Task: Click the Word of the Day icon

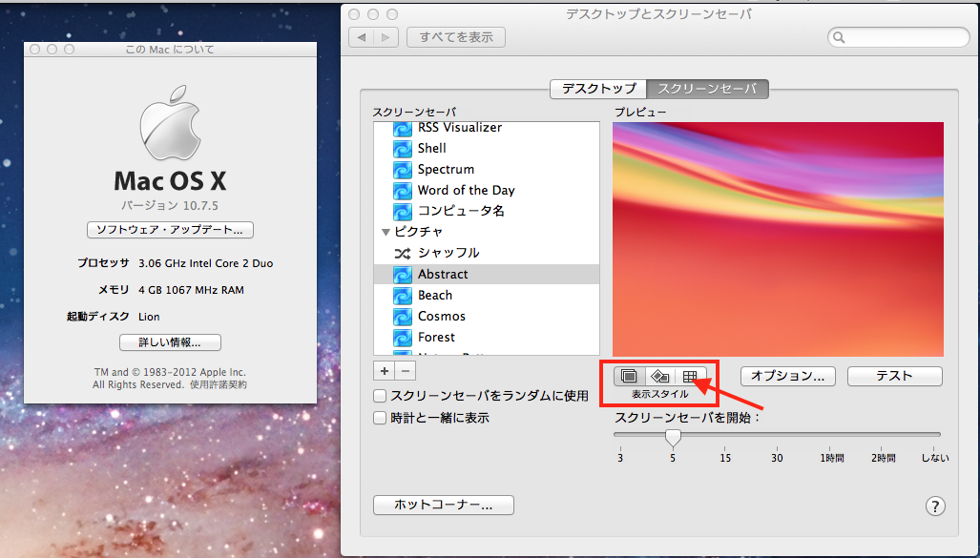Action: 403,191
